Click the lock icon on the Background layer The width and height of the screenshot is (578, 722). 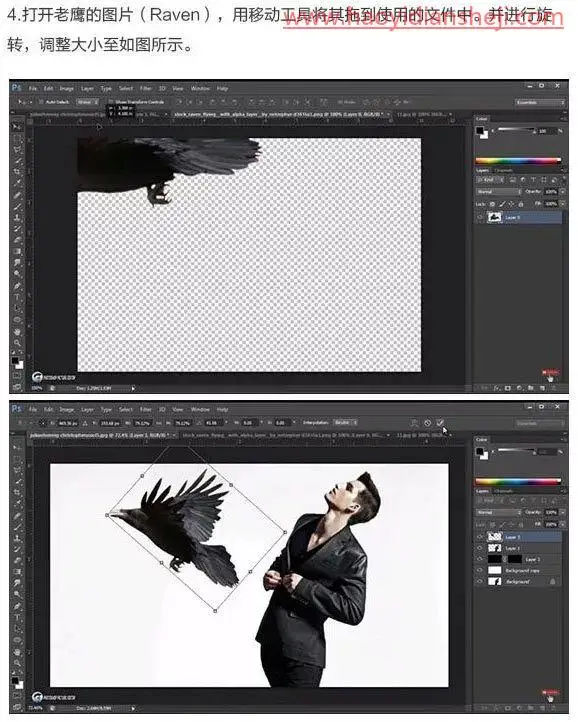point(553,582)
